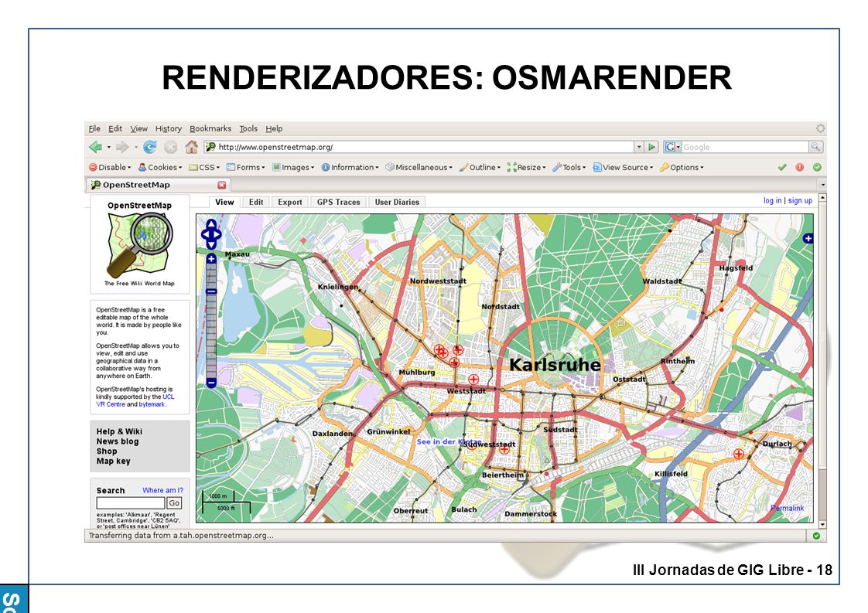
Task: Open the File menu
Action: tap(94, 128)
